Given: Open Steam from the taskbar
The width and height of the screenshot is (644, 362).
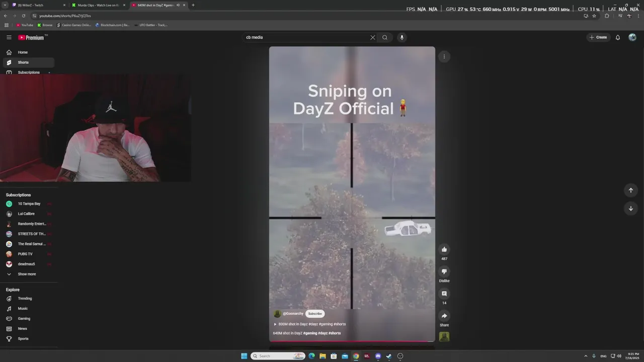Looking at the screenshot, I should (x=389, y=356).
